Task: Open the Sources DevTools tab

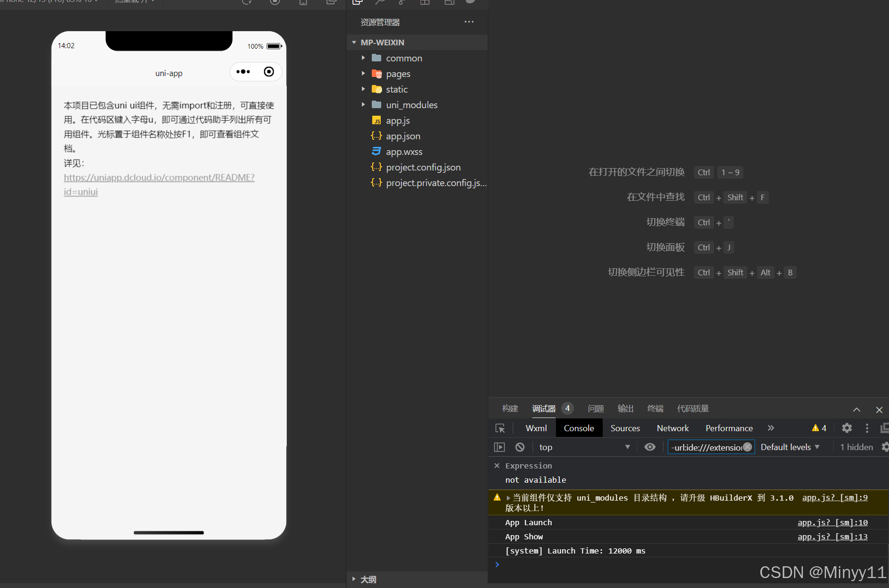Action: (625, 428)
